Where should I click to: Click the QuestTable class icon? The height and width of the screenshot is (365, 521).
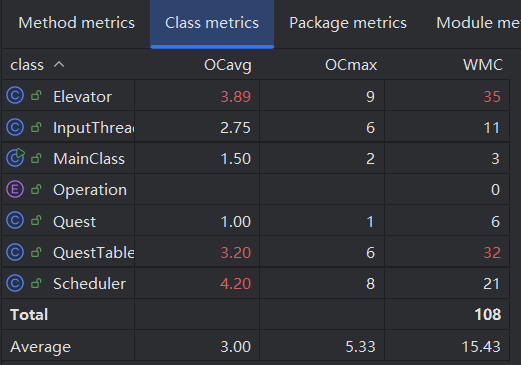click(x=15, y=252)
